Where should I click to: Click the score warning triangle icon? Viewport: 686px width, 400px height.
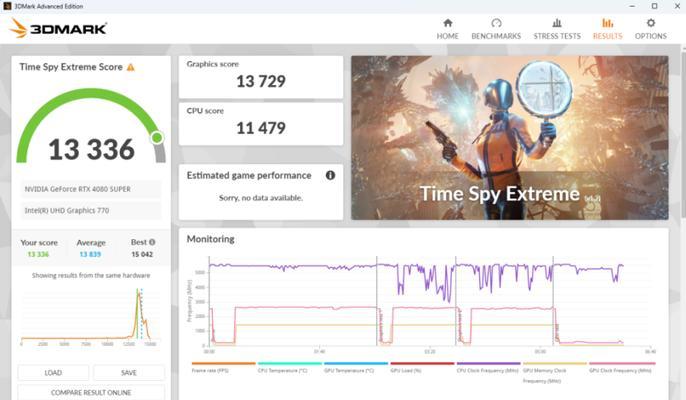click(130, 67)
